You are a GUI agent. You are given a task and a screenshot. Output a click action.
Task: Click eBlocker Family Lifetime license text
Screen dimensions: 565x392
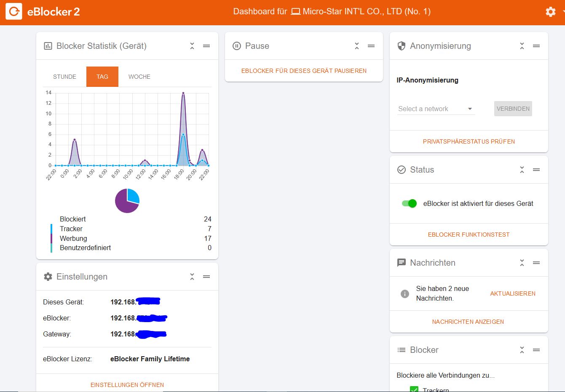coord(150,359)
